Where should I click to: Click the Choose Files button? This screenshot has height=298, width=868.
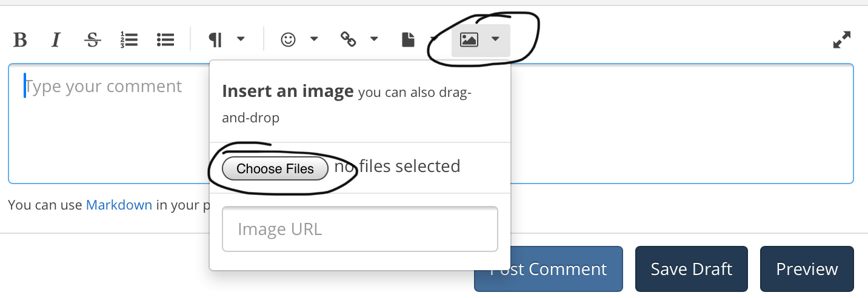(x=275, y=169)
